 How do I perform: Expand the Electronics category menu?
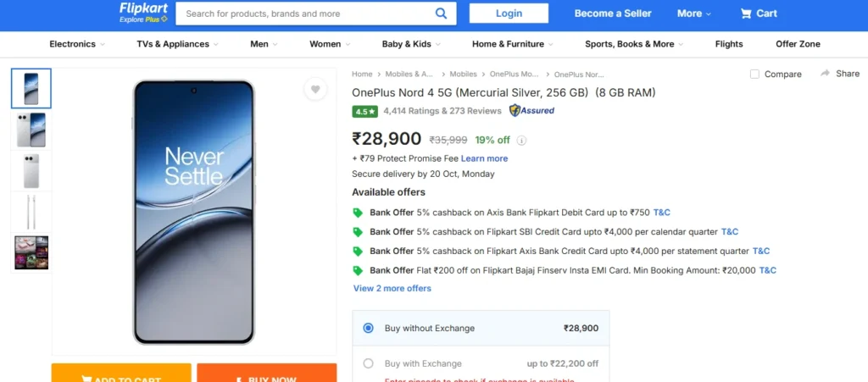(77, 44)
